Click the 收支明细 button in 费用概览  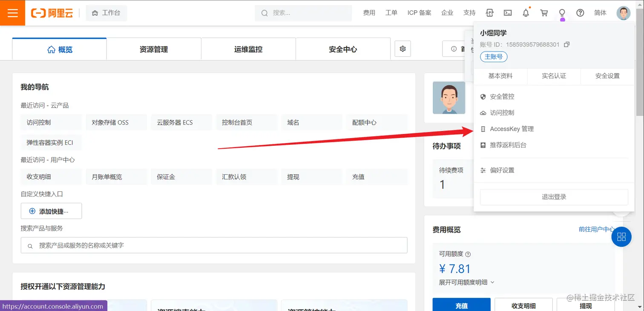[523, 305]
